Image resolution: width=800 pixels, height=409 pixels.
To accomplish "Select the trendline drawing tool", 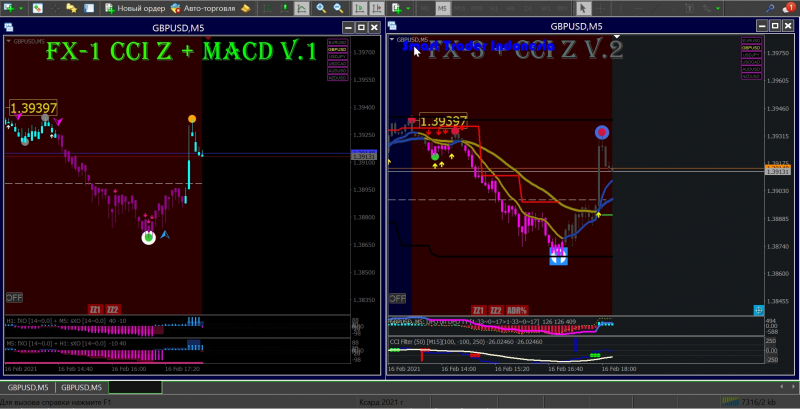I will [x=654, y=8].
